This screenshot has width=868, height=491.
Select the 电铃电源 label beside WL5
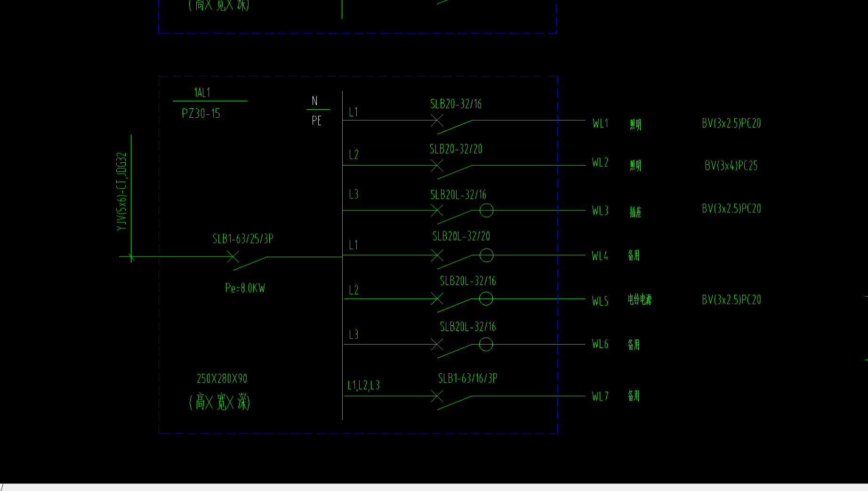[x=640, y=299]
